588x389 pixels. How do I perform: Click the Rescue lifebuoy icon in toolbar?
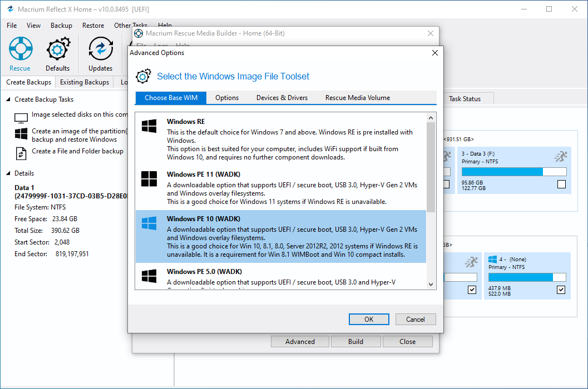[x=21, y=49]
